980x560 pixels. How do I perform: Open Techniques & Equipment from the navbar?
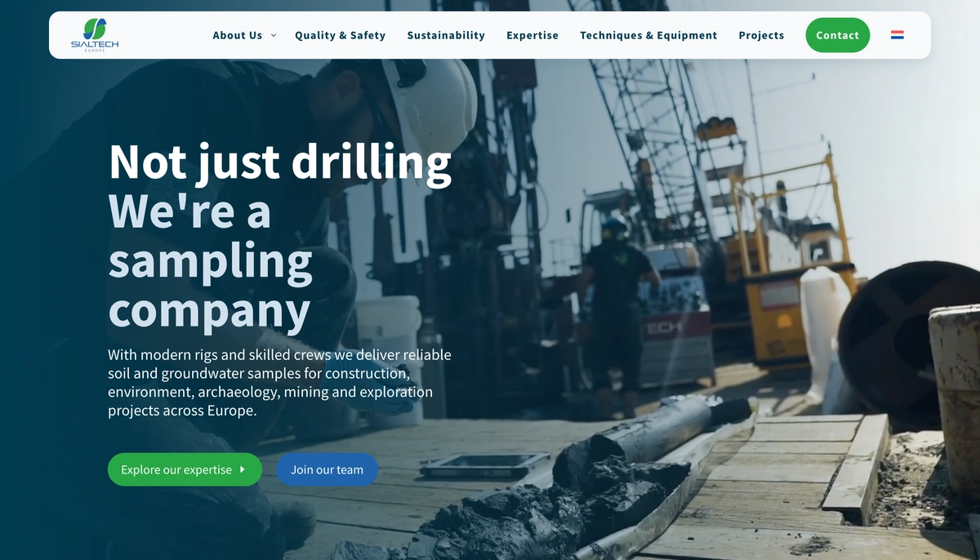point(648,35)
